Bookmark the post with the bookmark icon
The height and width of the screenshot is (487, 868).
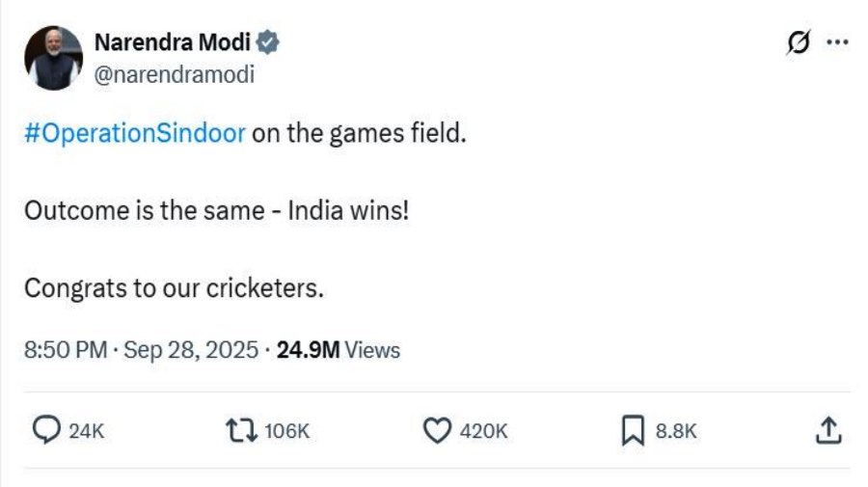632,431
